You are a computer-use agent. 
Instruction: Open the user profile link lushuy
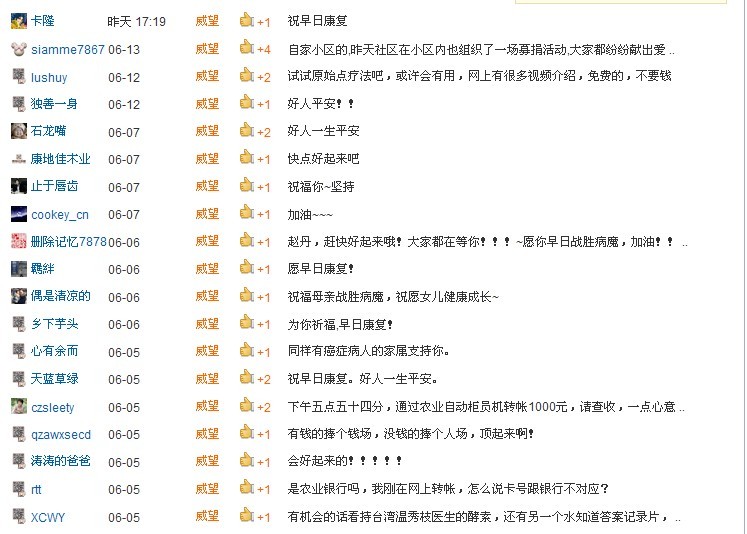pos(50,77)
